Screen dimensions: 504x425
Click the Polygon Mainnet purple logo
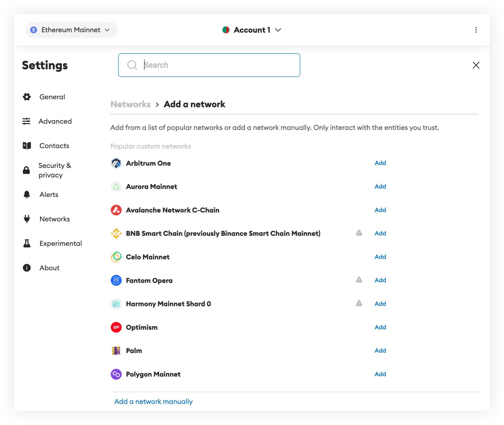tap(116, 374)
